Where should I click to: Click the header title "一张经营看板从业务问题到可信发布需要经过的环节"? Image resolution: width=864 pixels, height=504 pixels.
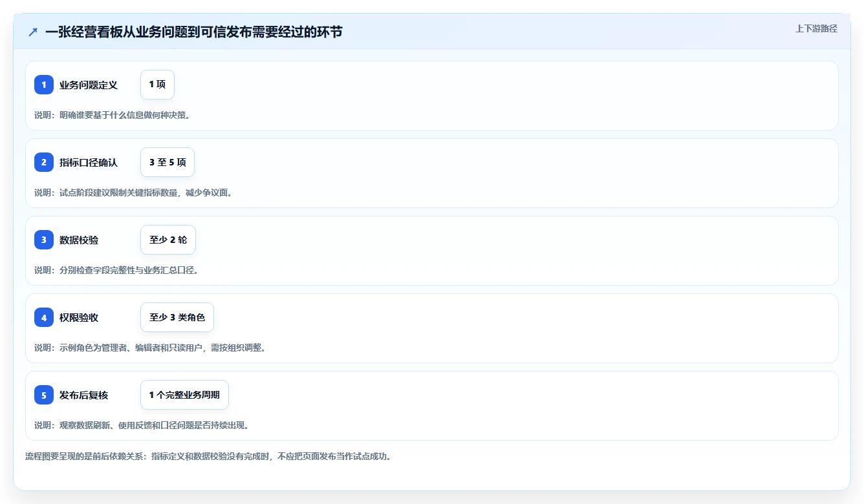point(194,32)
